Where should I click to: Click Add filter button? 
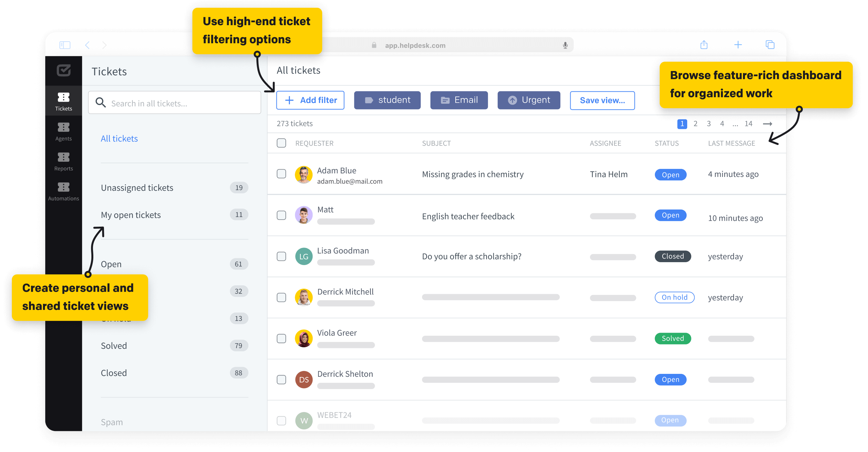[310, 100]
